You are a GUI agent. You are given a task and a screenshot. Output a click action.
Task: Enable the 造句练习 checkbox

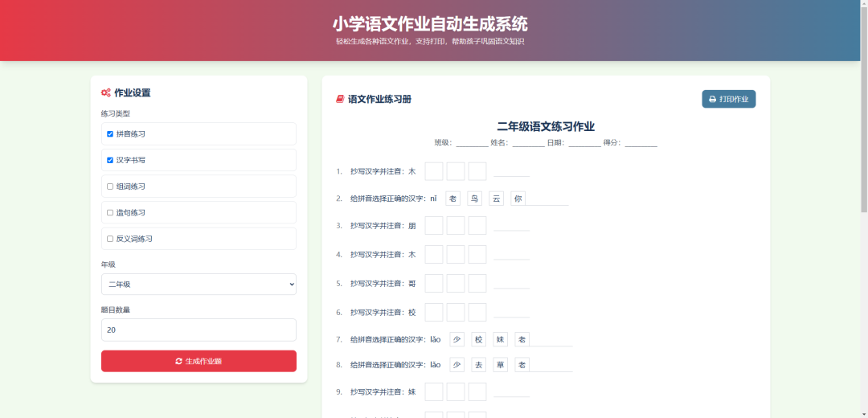click(x=110, y=212)
